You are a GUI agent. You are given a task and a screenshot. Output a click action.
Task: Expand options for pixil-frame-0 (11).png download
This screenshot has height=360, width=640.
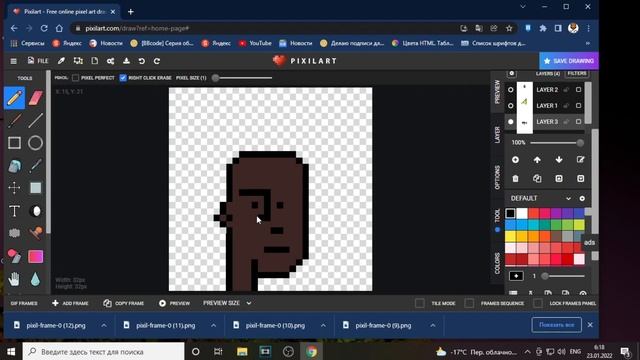click(213, 325)
